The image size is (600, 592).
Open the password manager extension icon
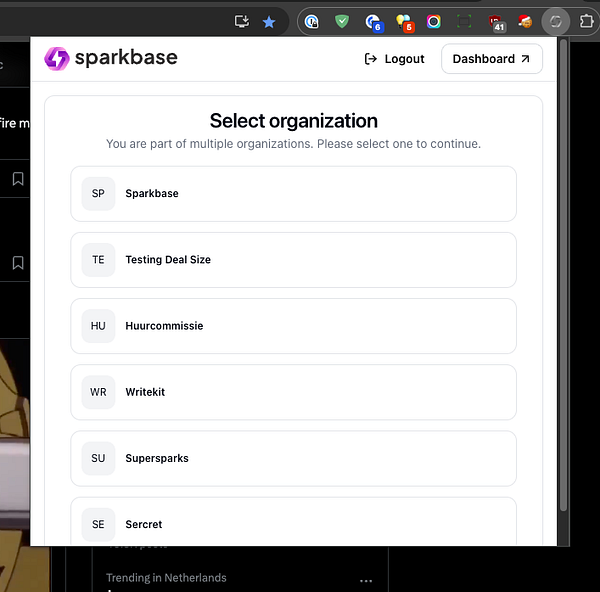coord(311,22)
